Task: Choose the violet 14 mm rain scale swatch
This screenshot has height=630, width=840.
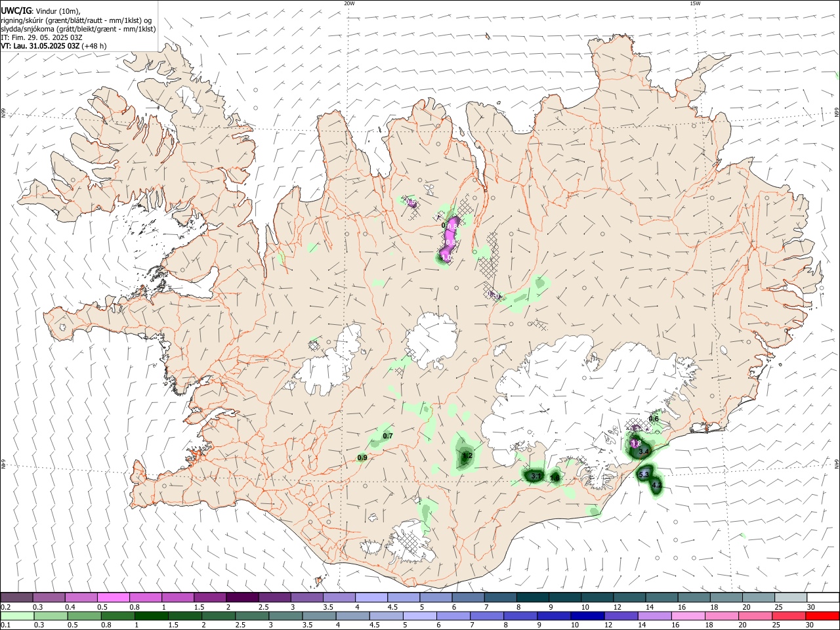Action: (655, 616)
